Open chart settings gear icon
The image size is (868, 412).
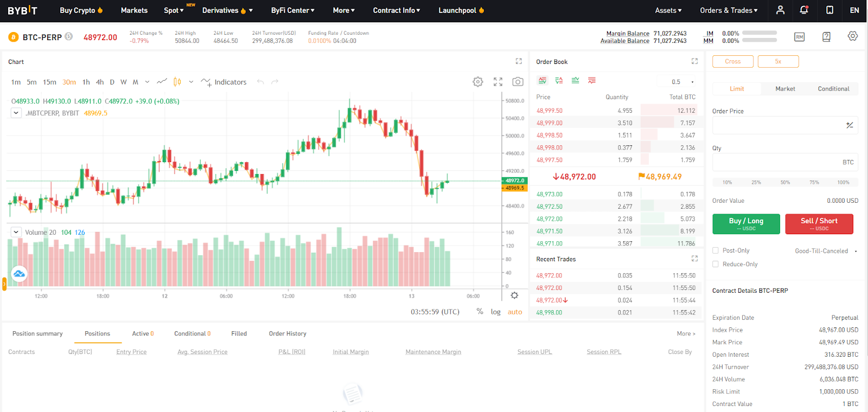(x=477, y=82)
